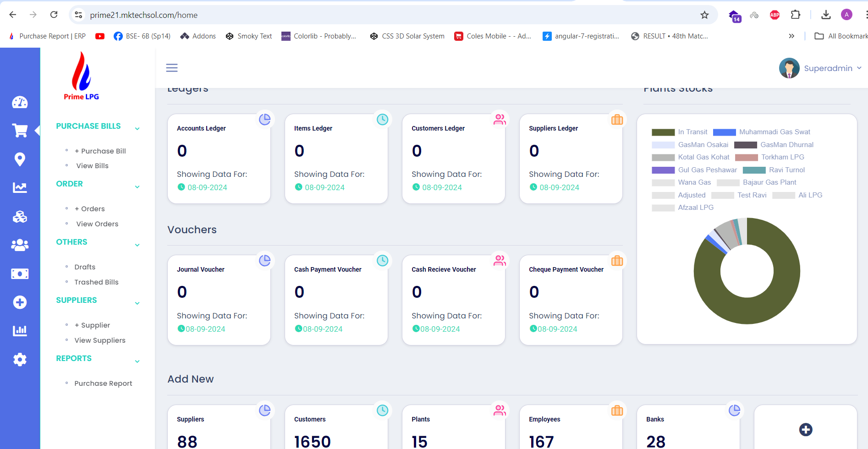Viewport: 868px width, 449px height.
Task: Click the + Supplier link
Action: point(92,325)
